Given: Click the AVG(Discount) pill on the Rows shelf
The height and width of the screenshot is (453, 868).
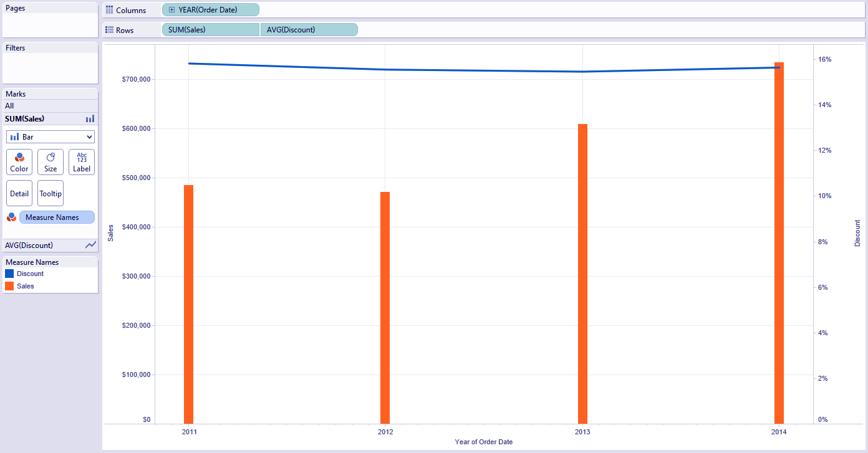Looking at the screenshot, I should [x=309, y=29].
